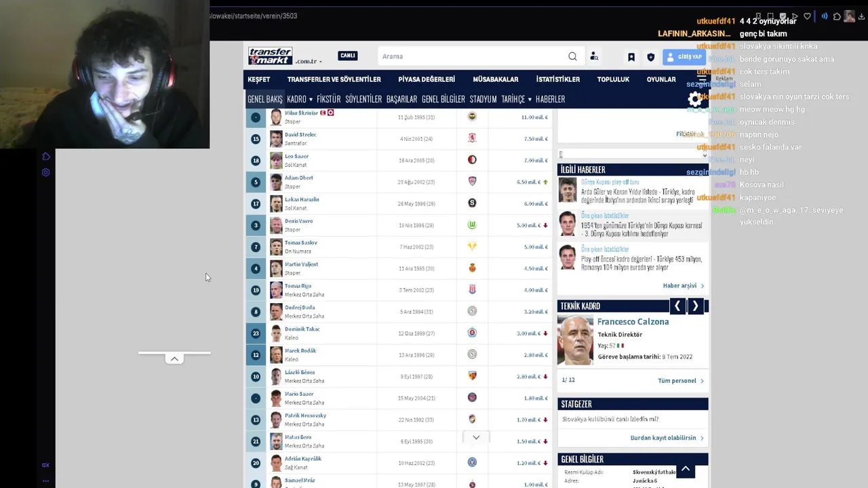Click László Bénes's club crest

pos(472,376)
